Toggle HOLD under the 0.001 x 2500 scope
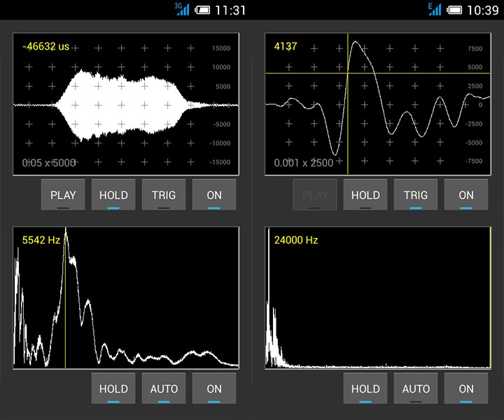Image resolution: width=504 pixels, height=420 pixels. click(365, 195)
